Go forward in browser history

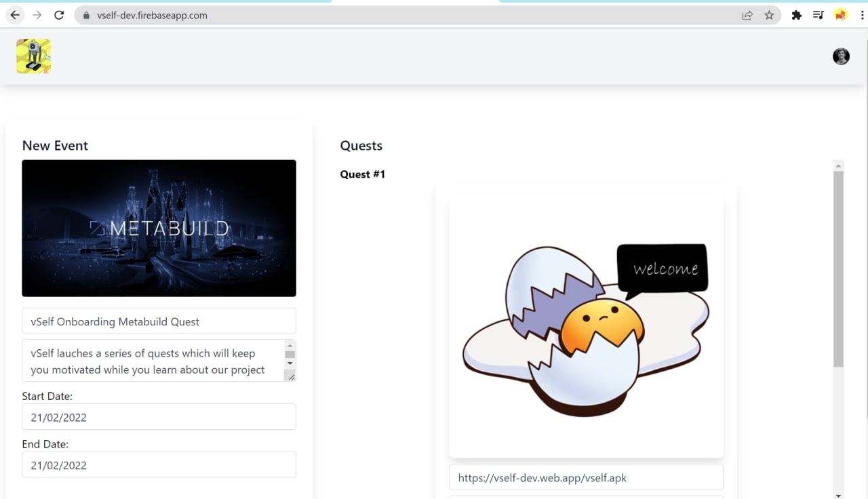click(x=37, y=15)
